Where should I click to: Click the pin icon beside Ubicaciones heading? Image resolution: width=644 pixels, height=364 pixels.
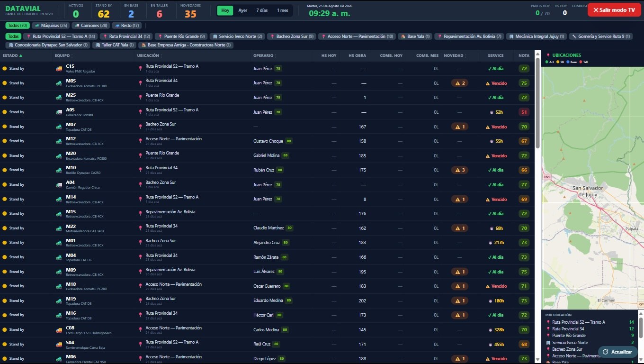click(548, 55)
